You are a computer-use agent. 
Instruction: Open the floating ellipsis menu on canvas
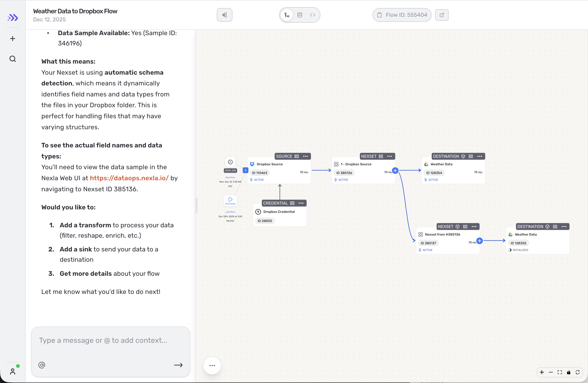tap(212, 365)
